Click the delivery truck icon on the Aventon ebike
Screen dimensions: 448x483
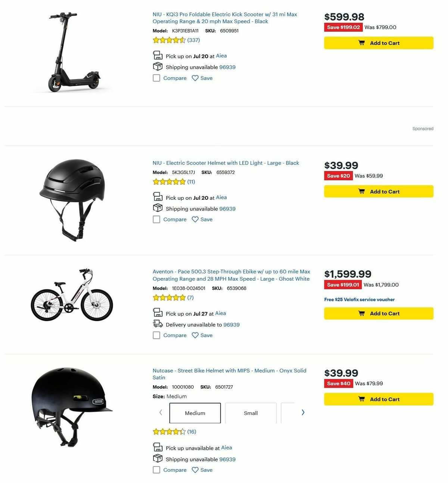click(x=158, y=324)
